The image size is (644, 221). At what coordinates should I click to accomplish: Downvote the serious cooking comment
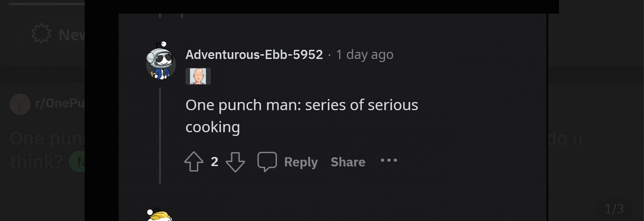pyautogui.click(x=235, y=162)
